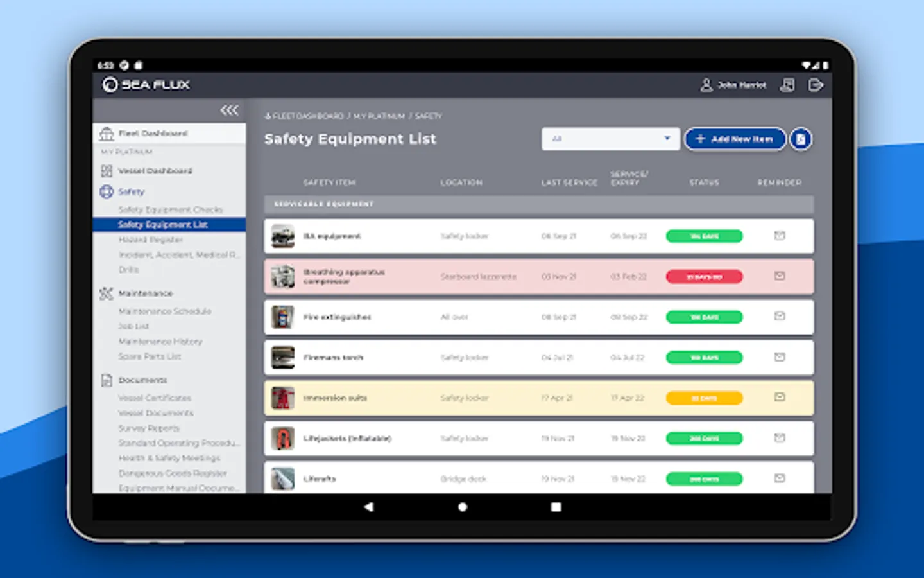Select the Documents section label
Viewport: 924px width, 578px height.
click(x=142, y=380)
